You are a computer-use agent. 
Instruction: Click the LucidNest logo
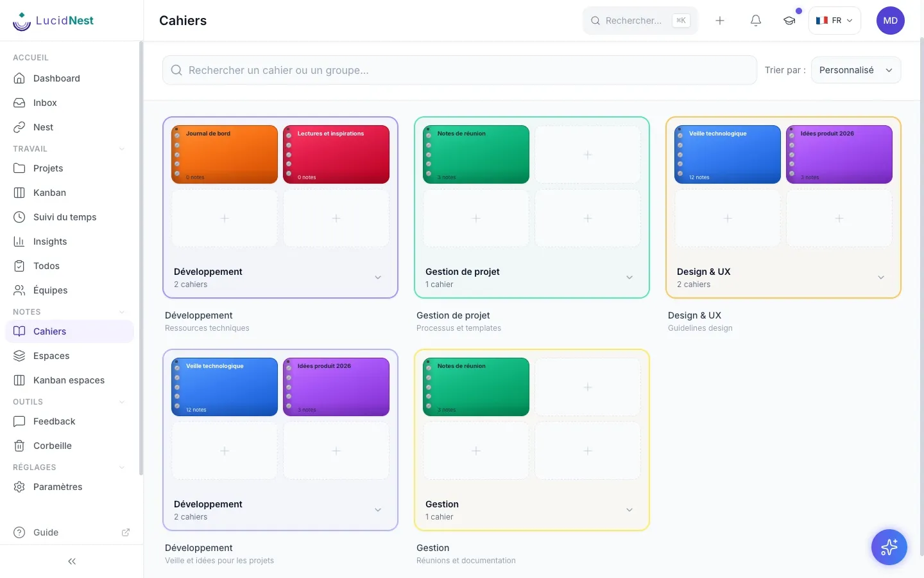[53, 21]
